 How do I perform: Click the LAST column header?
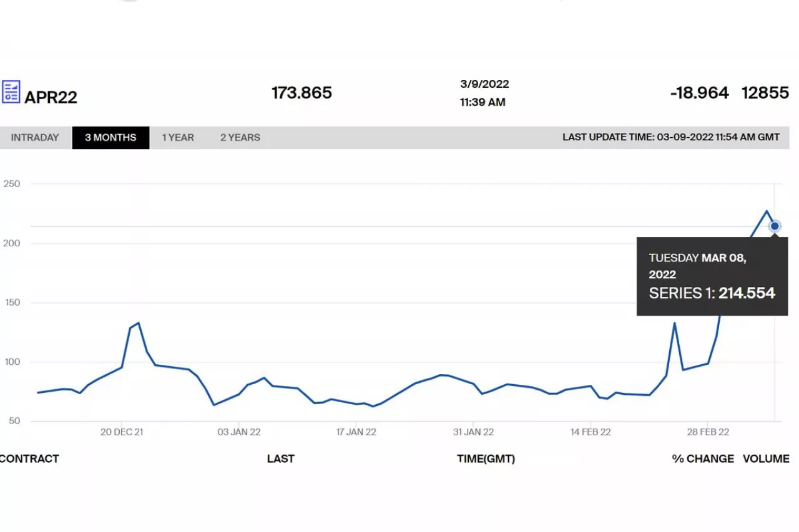click(x=280, y=458)
